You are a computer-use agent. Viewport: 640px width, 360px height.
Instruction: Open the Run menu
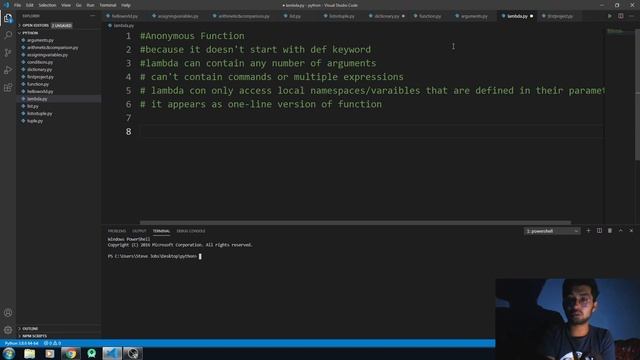tap(90, 5)
